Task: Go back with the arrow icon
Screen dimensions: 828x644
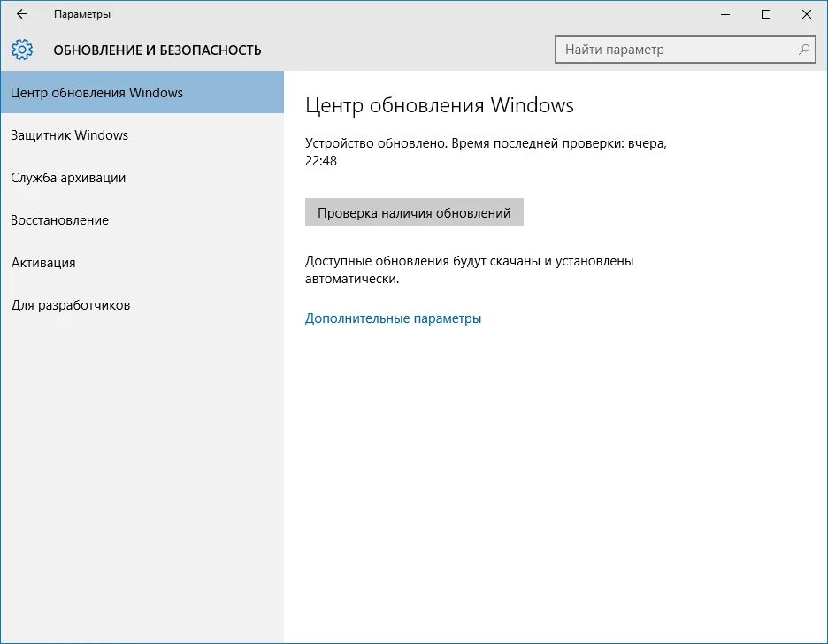Action: 21,14
